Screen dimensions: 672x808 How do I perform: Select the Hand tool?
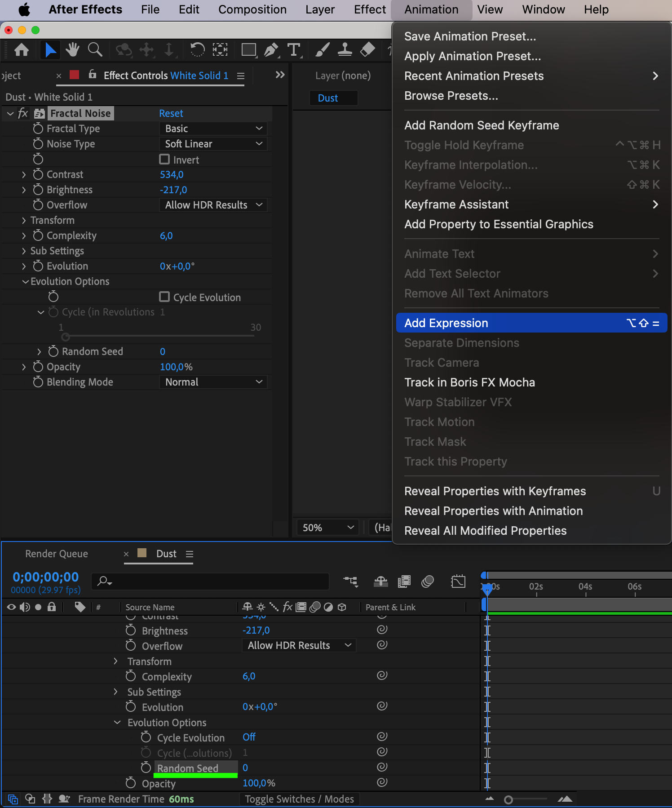coord(72,49)
